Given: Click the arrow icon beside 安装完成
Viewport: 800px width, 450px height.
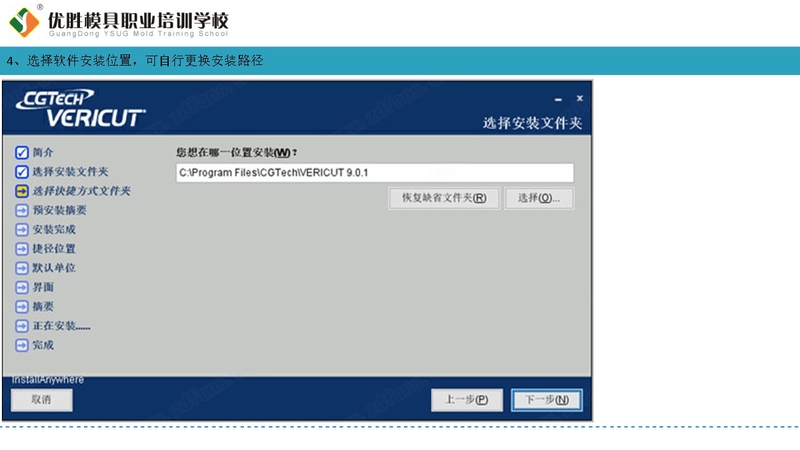Looking at the screenshot, I should [21, 230].
